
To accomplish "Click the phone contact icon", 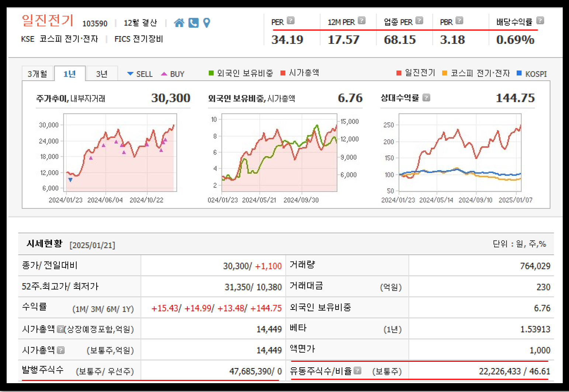I will coord(194,23).
